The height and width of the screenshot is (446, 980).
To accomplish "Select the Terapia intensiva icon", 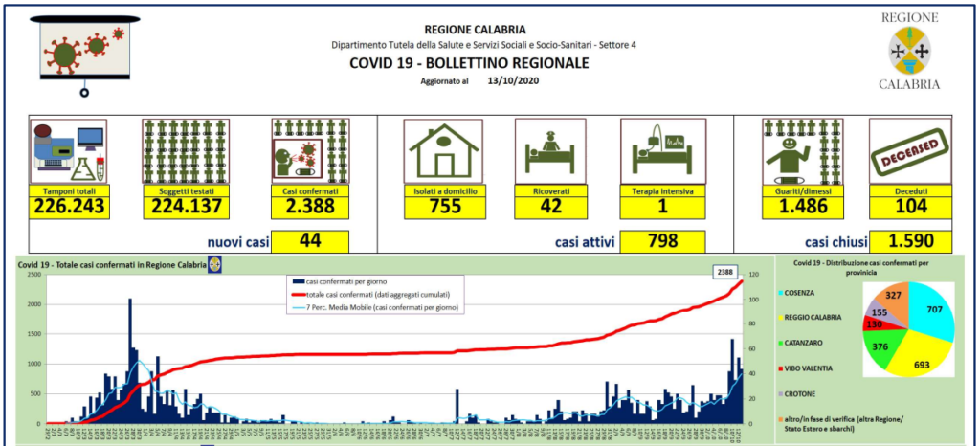I will pos(662,151).
